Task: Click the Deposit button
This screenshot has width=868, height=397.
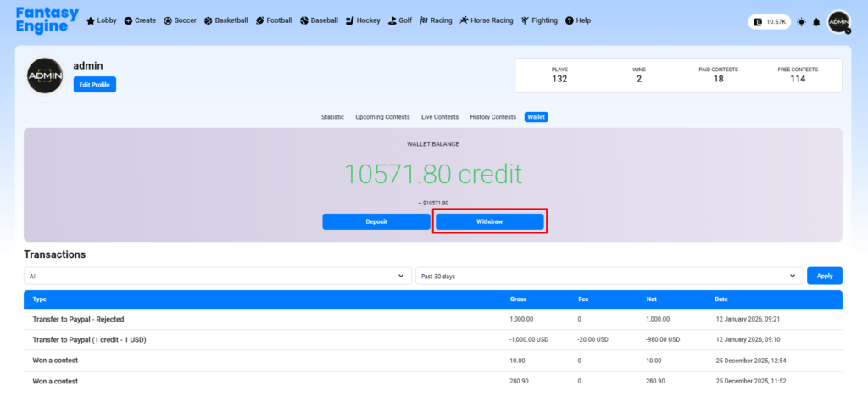Action: point(376,221)
